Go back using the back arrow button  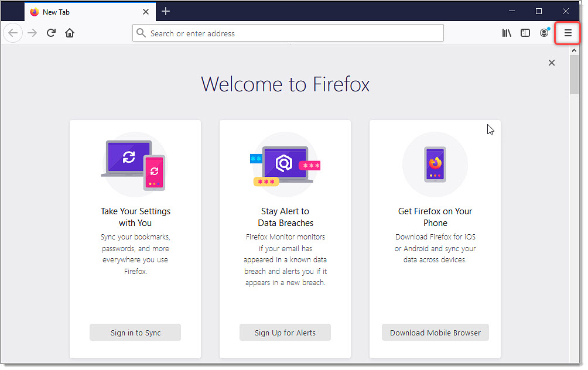tap(13, 33)
